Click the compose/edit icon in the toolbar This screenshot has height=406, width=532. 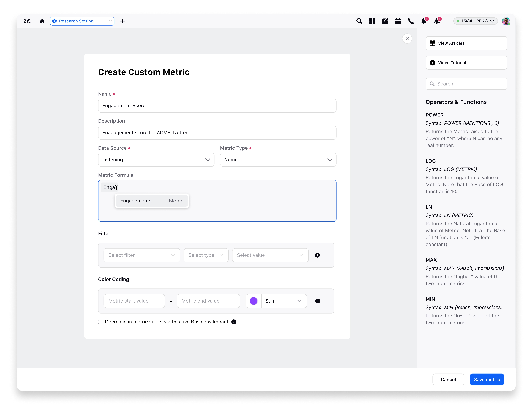pyautogui.click(x=385, y=21)
